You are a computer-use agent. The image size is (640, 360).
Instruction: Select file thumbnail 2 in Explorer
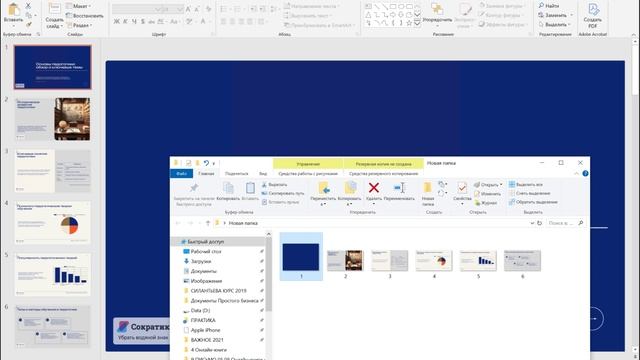click(345, 260)
